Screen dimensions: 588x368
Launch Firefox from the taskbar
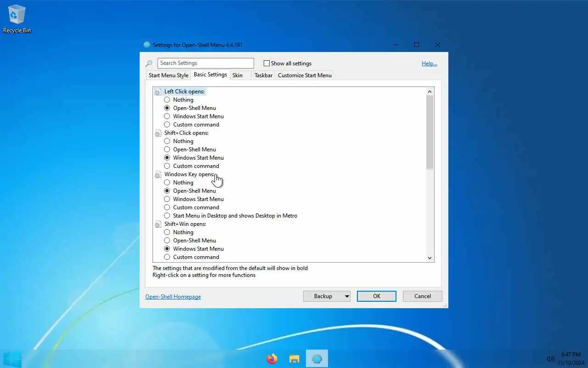pyautogui.click(x=272, y=359)
